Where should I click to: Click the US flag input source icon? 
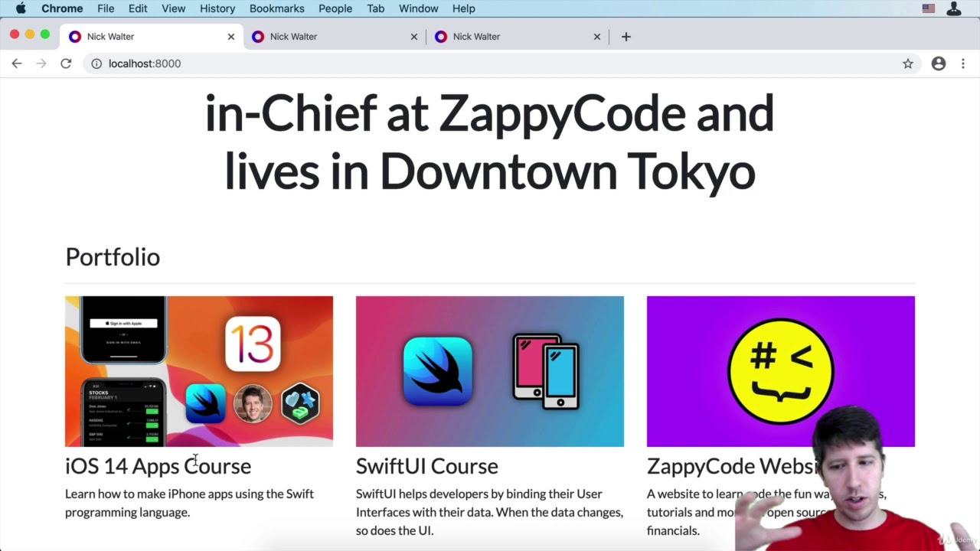coord(929,8)
